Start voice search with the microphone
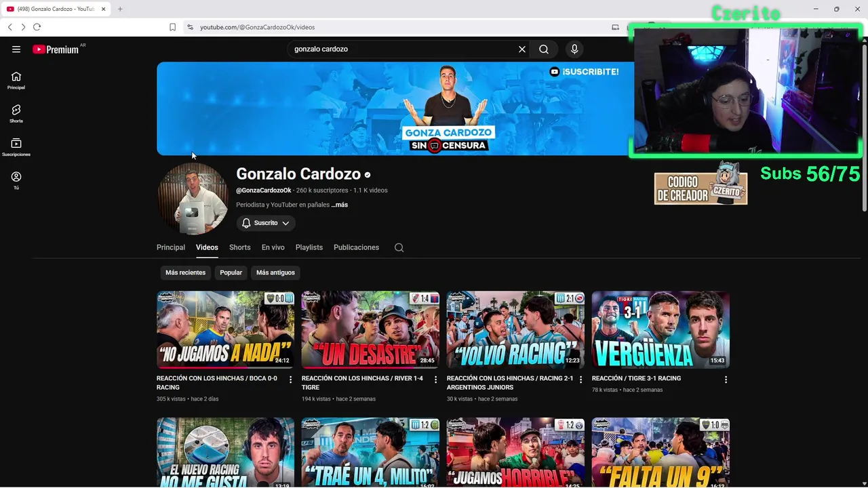Screen dimensions: 868x488 tap(574, 49)
